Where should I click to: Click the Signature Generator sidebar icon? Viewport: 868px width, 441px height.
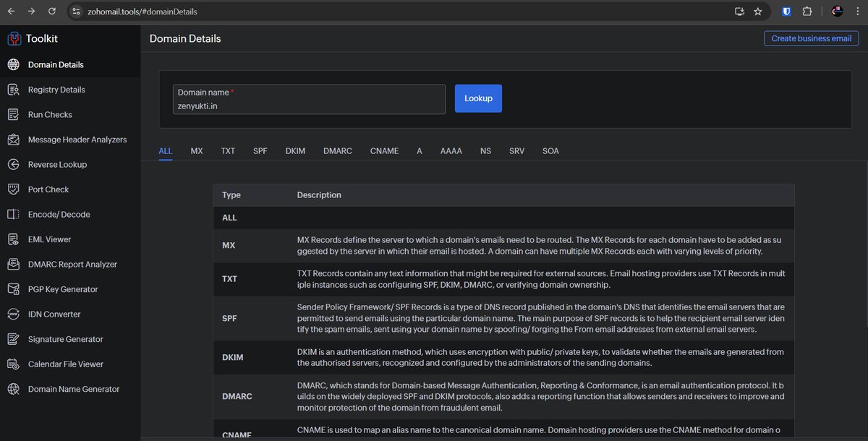(13, 339)
